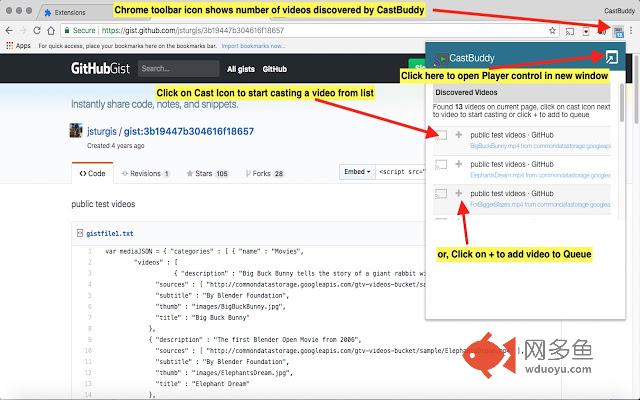Switch to the Revisions tab
The height and width of the screenshot is (400, 640).
click(145, 173)
